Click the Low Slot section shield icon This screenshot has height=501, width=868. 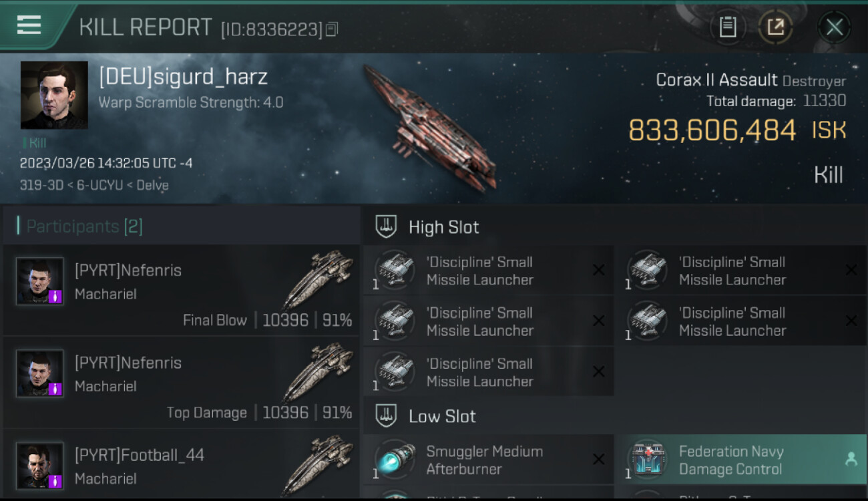[386, 415]
